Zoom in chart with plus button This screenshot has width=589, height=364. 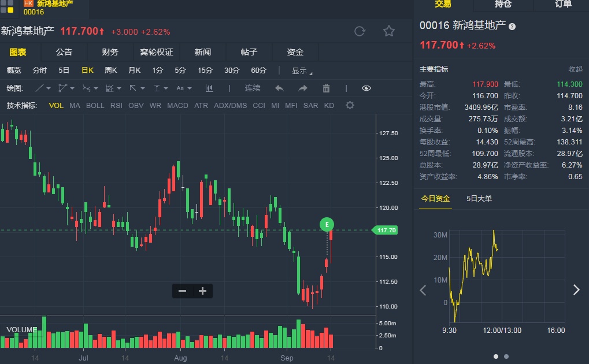(x=202, y=291)
